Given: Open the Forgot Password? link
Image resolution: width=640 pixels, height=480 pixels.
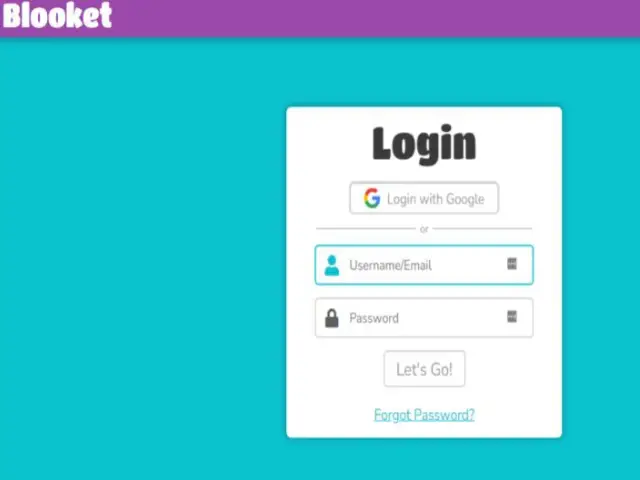Looking at the screenshot, I should pyautogui.click(x=424, y=415).
